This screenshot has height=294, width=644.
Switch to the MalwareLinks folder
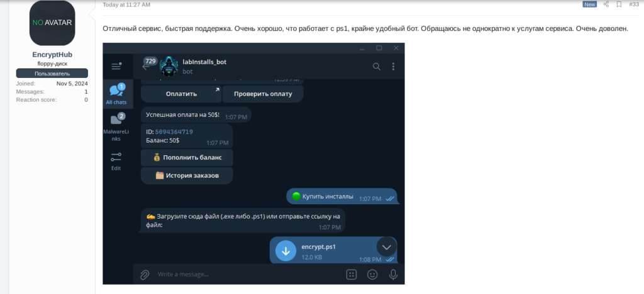[116, 127]
